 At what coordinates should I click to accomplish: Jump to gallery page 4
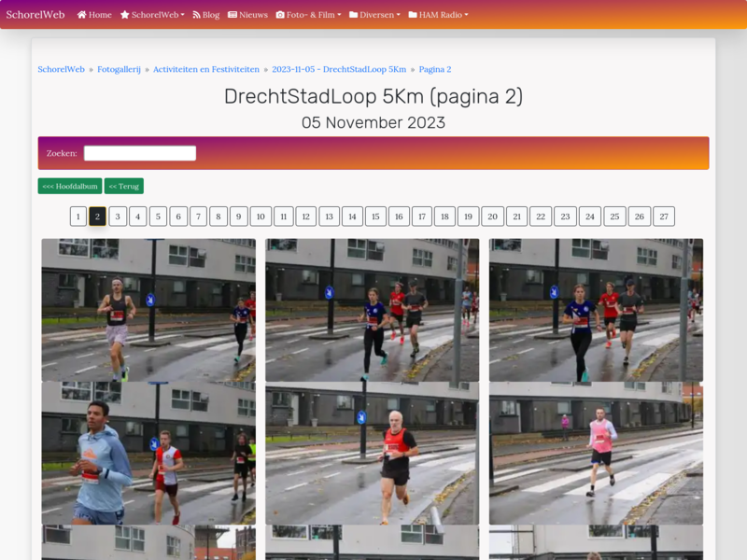coord(137,217)
